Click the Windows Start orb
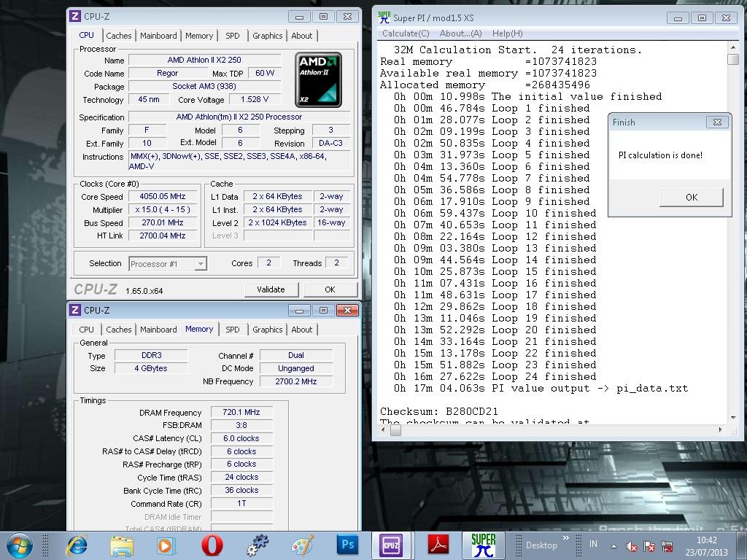This screenshot has width=747, height=560. [x=20, y=545]
